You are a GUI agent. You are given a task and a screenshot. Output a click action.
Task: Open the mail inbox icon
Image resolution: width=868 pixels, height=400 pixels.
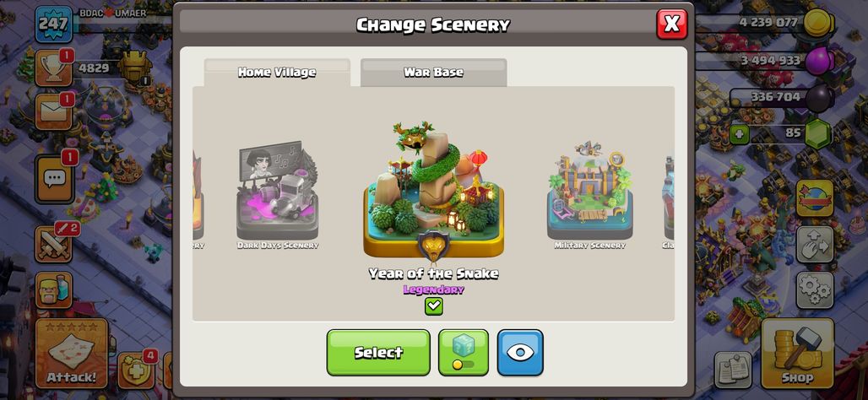click(54, 111)
